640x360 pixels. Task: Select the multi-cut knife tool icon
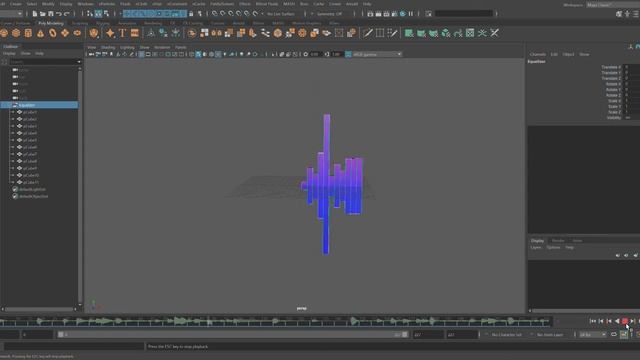(367, 33)
